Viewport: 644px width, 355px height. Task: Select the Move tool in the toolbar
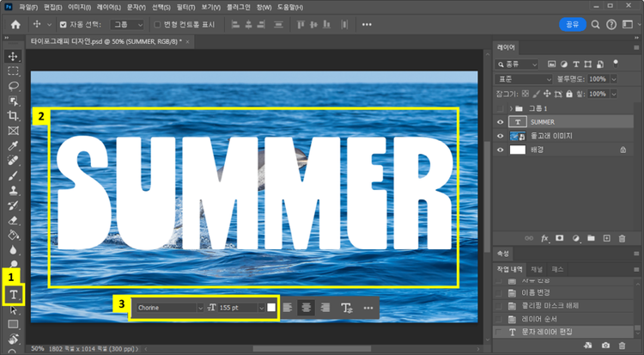click(13, 57)
